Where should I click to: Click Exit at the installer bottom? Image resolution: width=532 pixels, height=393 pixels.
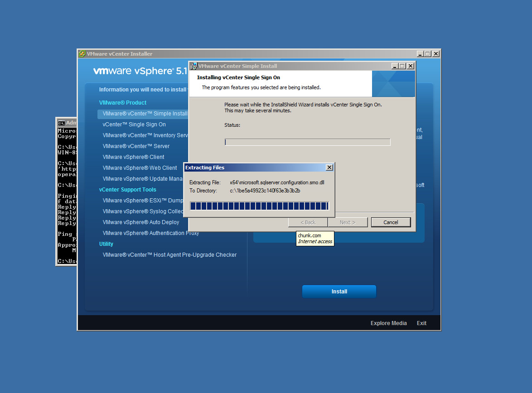coord(421,323)
